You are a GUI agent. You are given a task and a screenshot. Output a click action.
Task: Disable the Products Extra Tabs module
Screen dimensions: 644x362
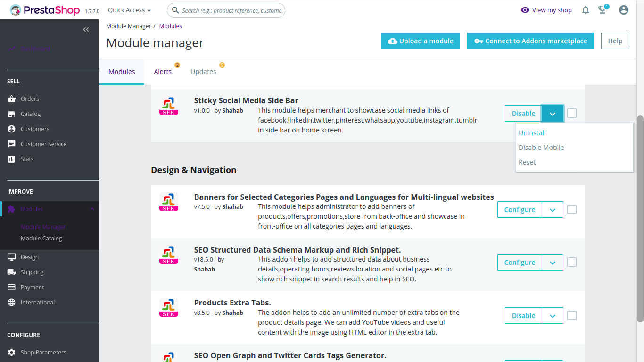(523, 316)
